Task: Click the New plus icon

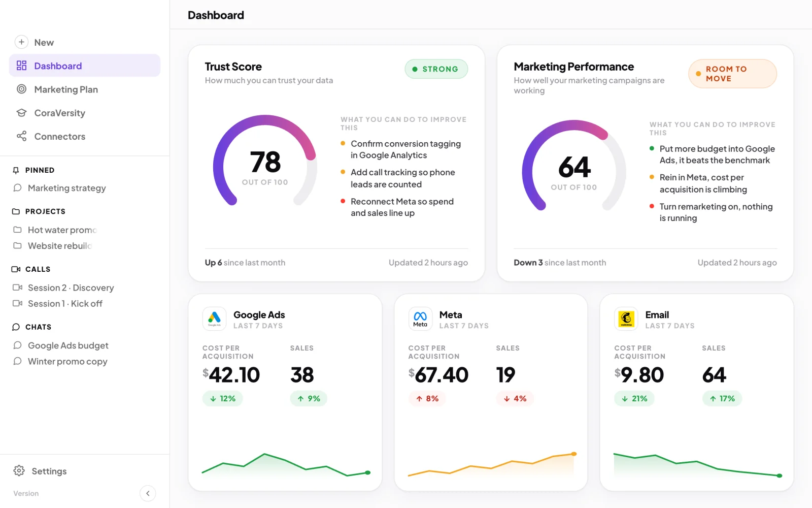Action: pyautogui.click(x=21, y=42)
